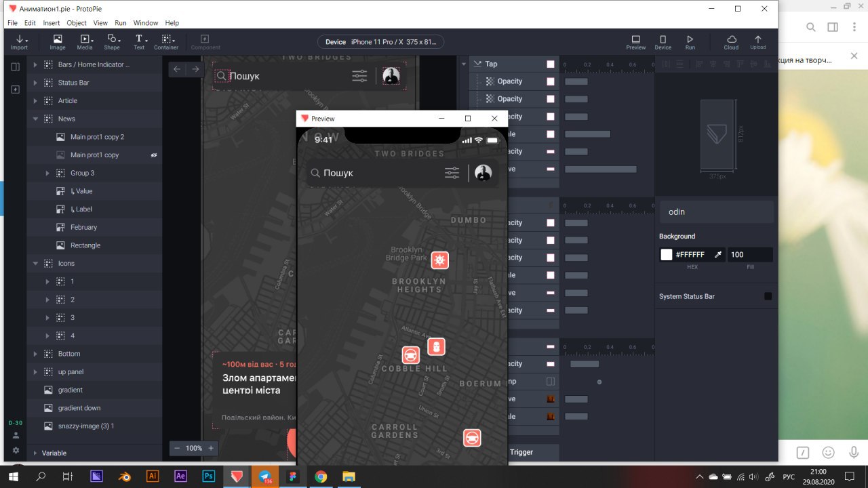This screenshot has width=868, height=488.
Task: Collapse the News layer group
Action: tap(35, 119)
